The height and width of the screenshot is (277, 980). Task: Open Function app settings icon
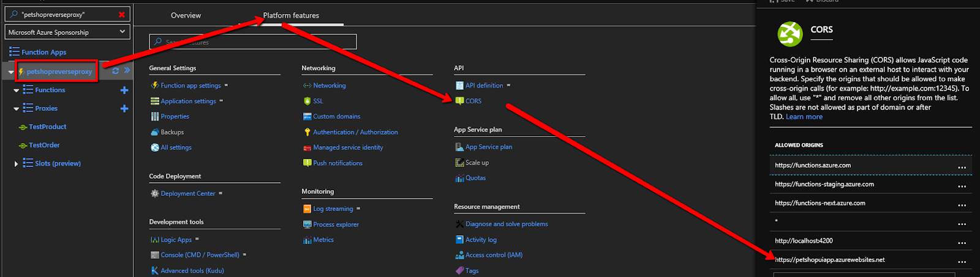155,86
